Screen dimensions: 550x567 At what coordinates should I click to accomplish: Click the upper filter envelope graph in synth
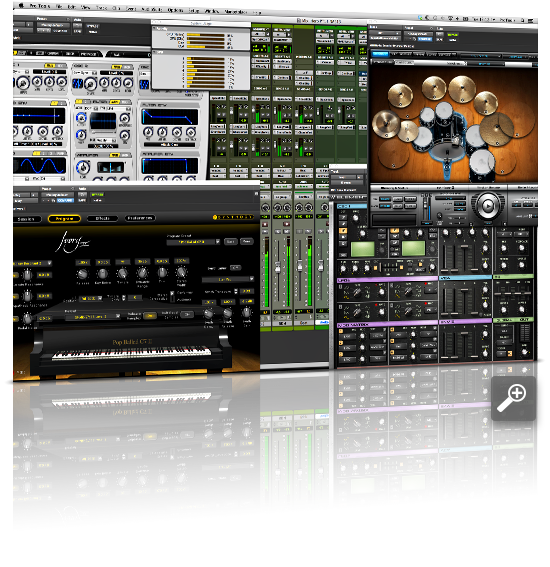[170, 118]
